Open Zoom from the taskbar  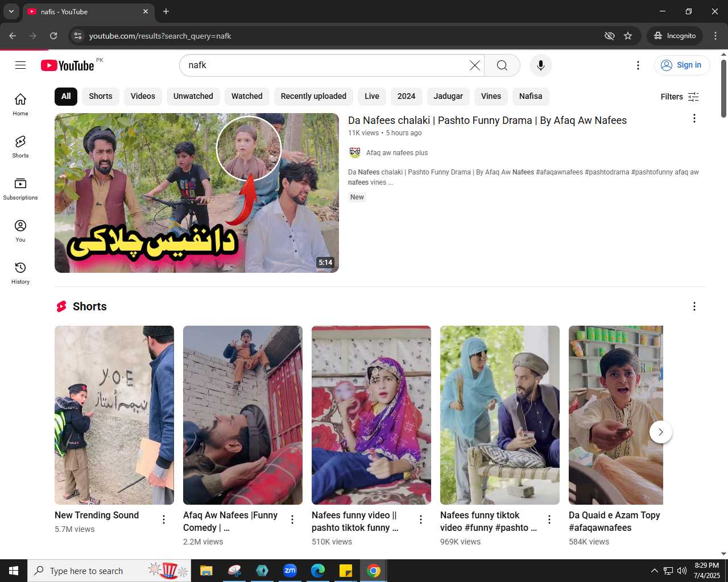pos(290,571)
